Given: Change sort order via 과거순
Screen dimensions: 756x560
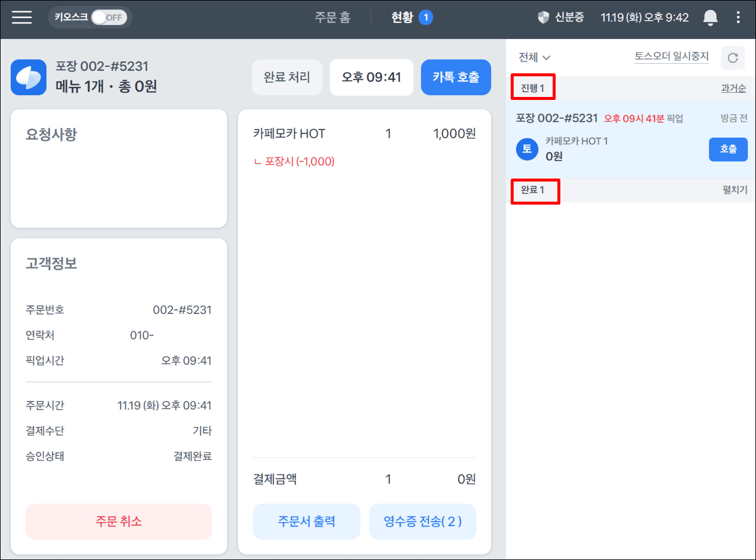Looking at the screenshot, I should click(734, 89).
